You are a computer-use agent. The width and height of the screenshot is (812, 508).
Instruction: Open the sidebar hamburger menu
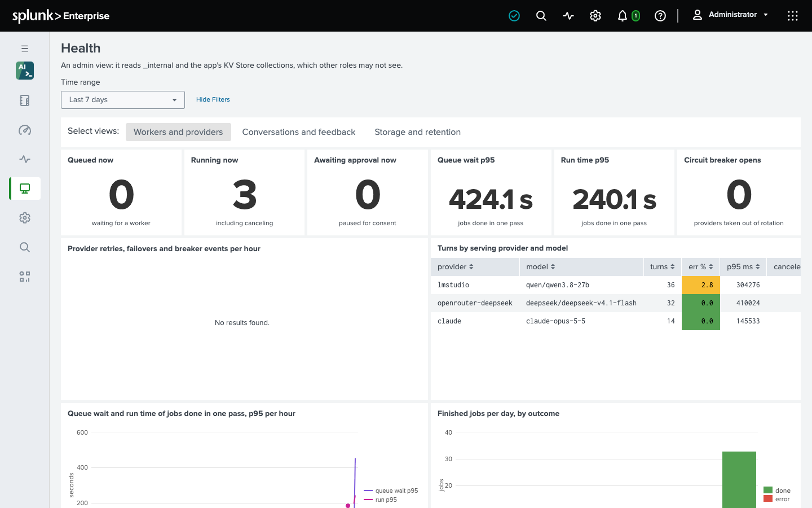tap(25, 49)
